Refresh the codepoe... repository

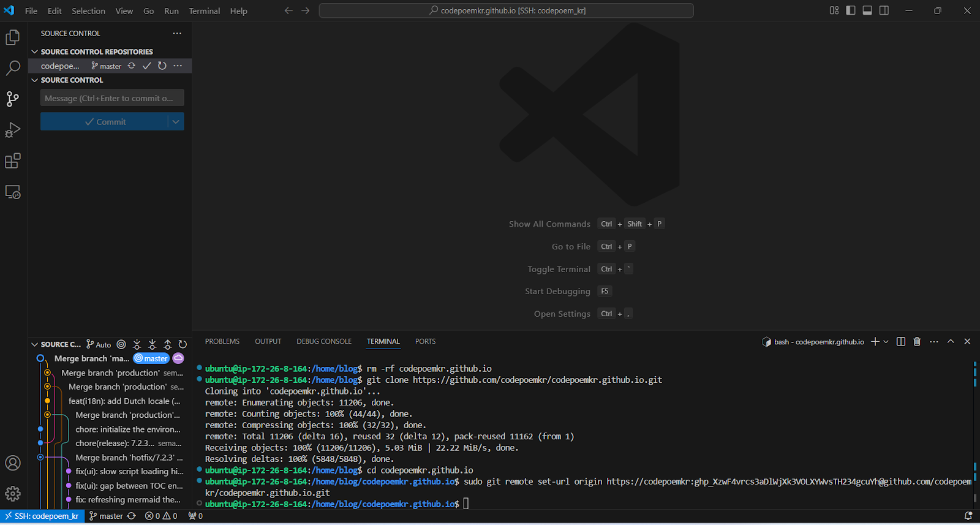click(x=162, y=66)
